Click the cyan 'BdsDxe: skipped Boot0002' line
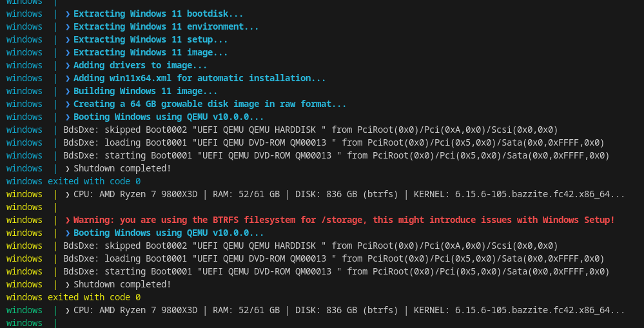This screenshot has height=328, width=644. click(311, 130)
